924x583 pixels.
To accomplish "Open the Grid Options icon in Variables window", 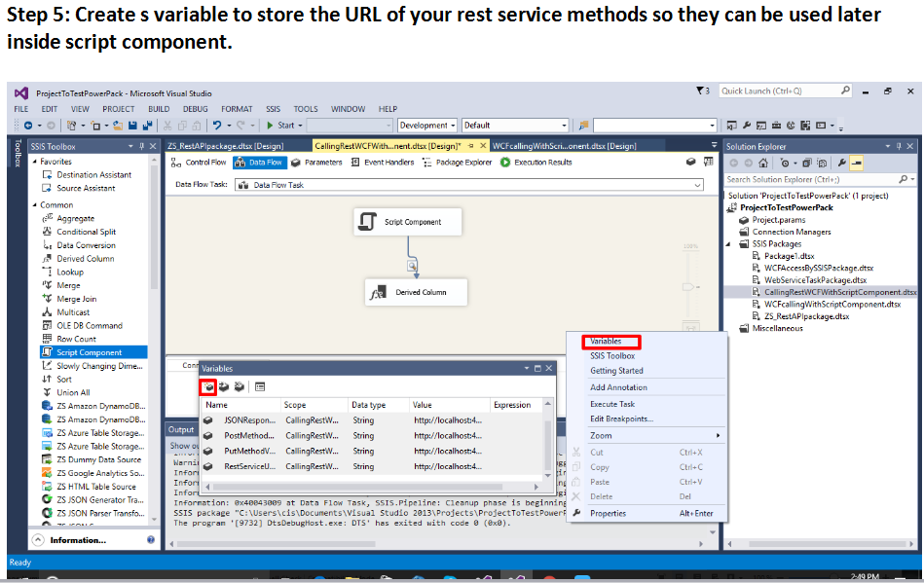I will [260, 387].
